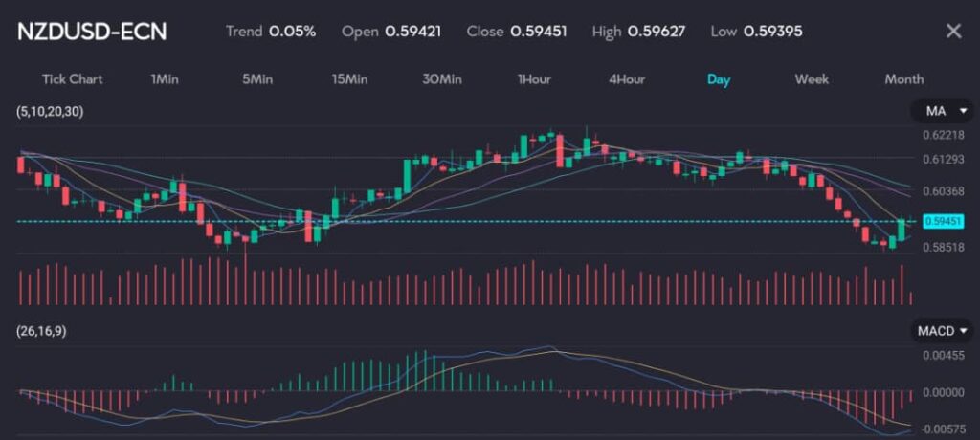The image size is (980, 440).
Task: Click the current price label 0.59451
Action: [943, 221]
